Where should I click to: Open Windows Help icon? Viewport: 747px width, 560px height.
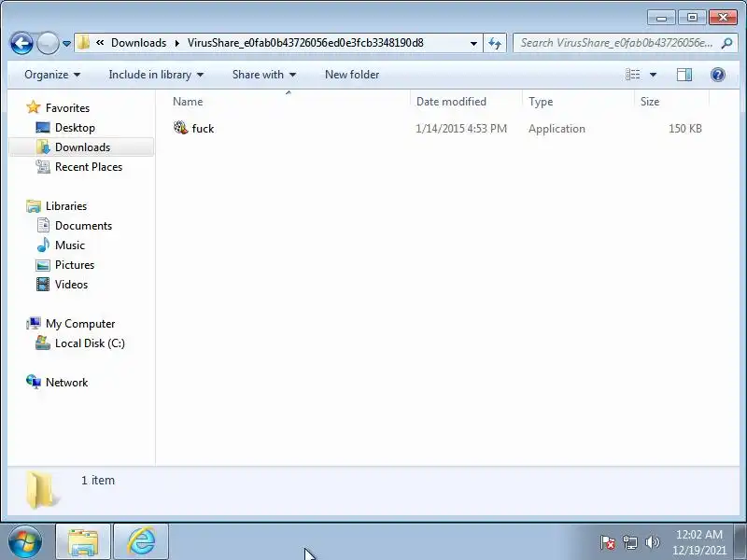[x=717, y=75]
